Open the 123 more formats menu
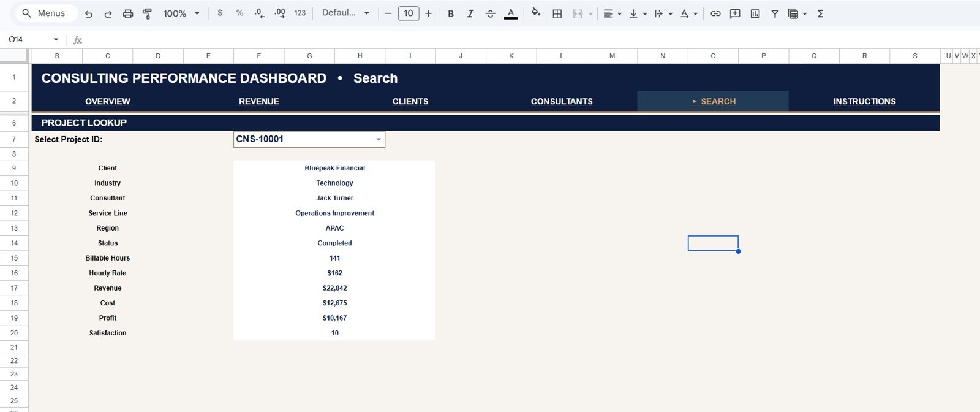 coord(300,13)
